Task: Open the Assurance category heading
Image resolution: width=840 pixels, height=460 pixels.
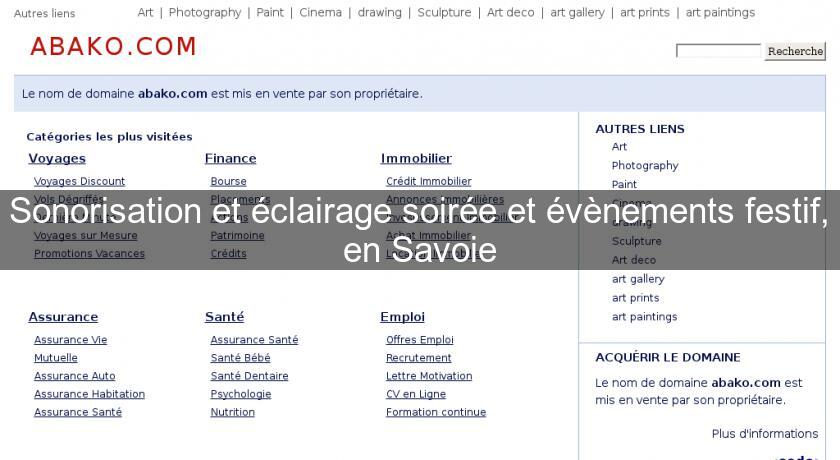Action: pyautogui.click(x=63, y=317)
